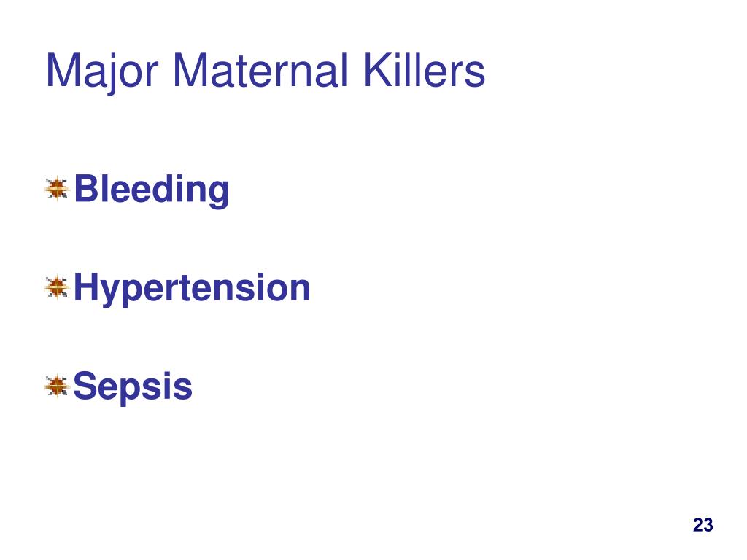Select the word Maternal in the title
Image resolution: width=747 pixels, height=560 pixels.
260,71
